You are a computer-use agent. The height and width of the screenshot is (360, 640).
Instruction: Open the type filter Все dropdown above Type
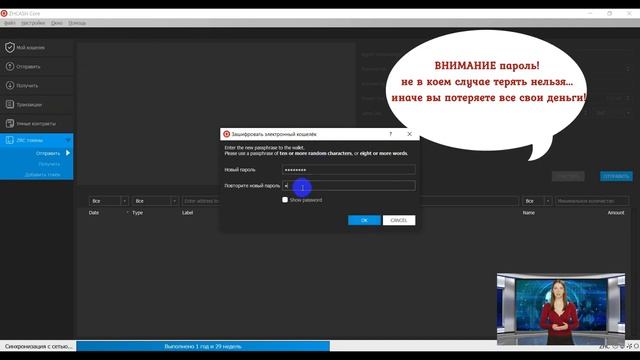[x=155, y=201]
